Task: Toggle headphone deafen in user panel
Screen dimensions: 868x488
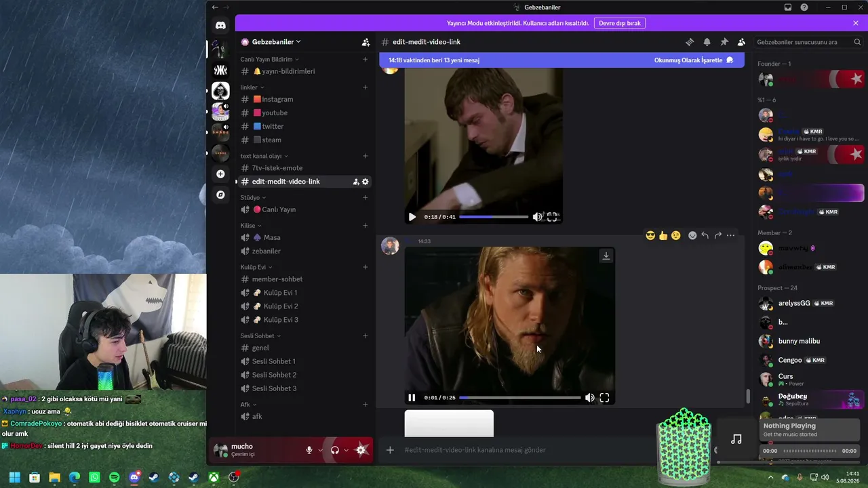Action: (334, 450)
